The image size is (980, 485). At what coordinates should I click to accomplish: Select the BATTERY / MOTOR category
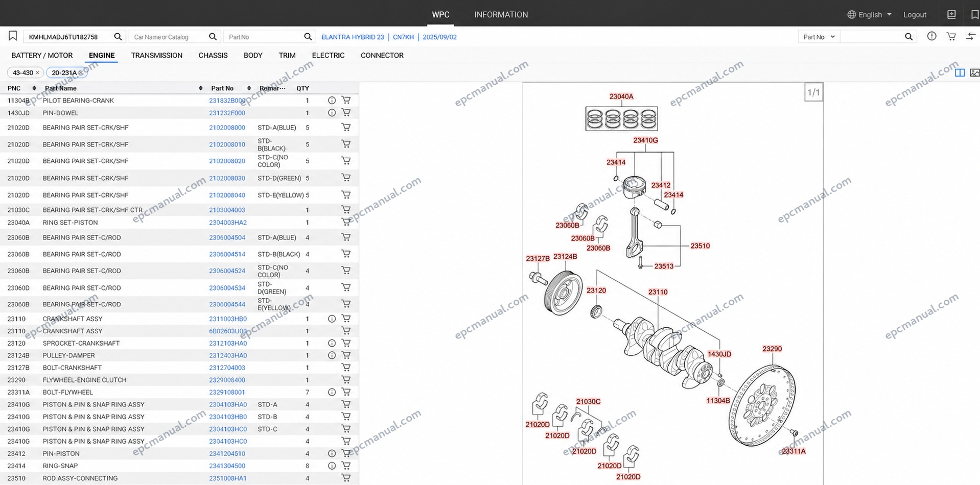(x=42, y=55)
